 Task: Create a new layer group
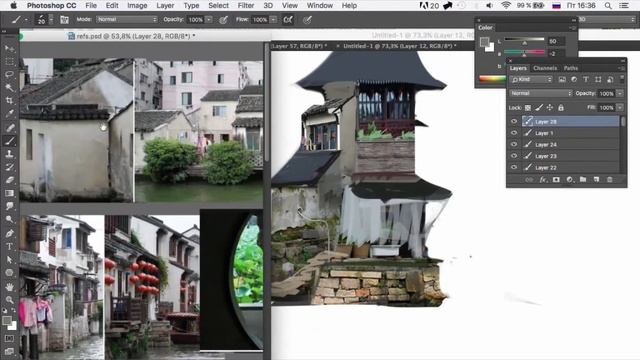(583, 180)
